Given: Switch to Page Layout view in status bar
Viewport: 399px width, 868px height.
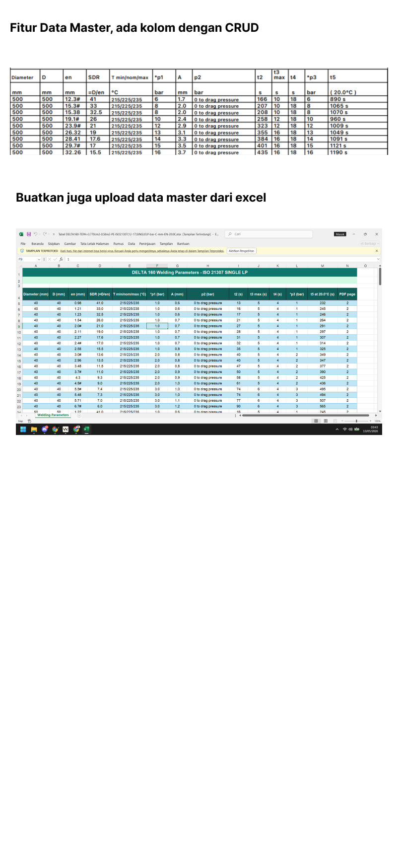Looking at the screenshot, I should coord(326,421).
